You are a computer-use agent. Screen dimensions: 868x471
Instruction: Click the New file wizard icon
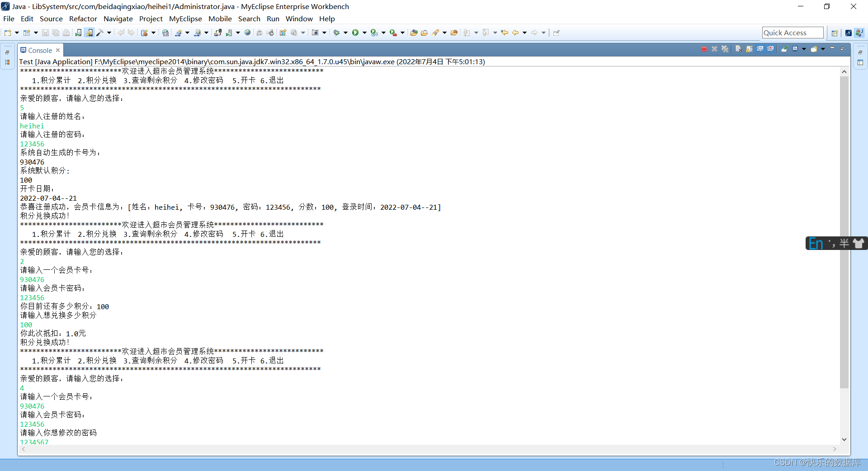point(8,33)
